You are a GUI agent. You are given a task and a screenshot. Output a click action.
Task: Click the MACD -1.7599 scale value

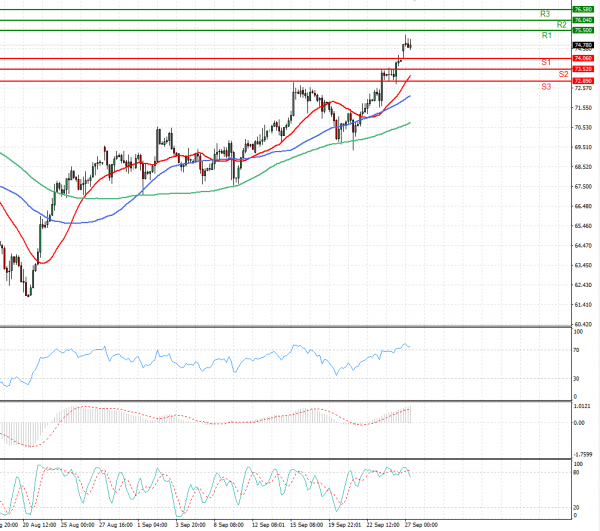click(x=583, y=454)
